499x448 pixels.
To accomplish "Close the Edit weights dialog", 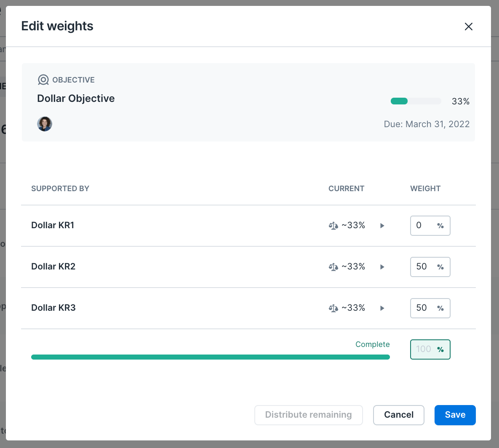I will [x=468, y=27].
